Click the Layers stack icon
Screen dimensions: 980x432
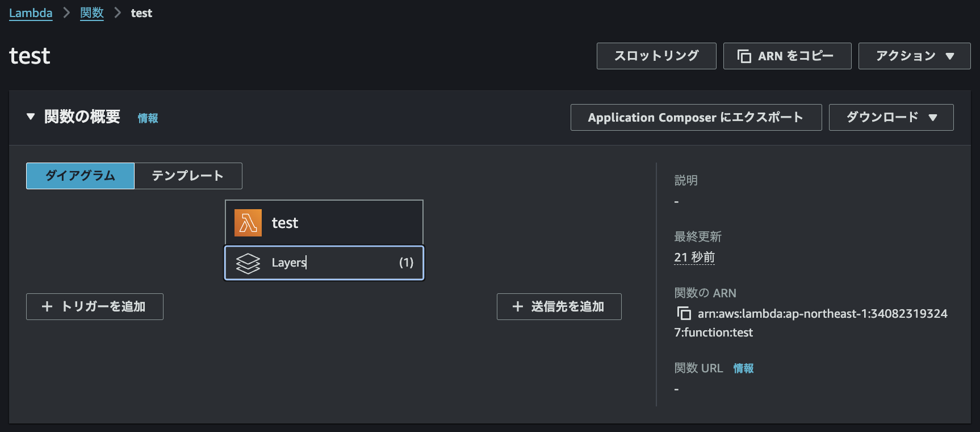point(248,263)
